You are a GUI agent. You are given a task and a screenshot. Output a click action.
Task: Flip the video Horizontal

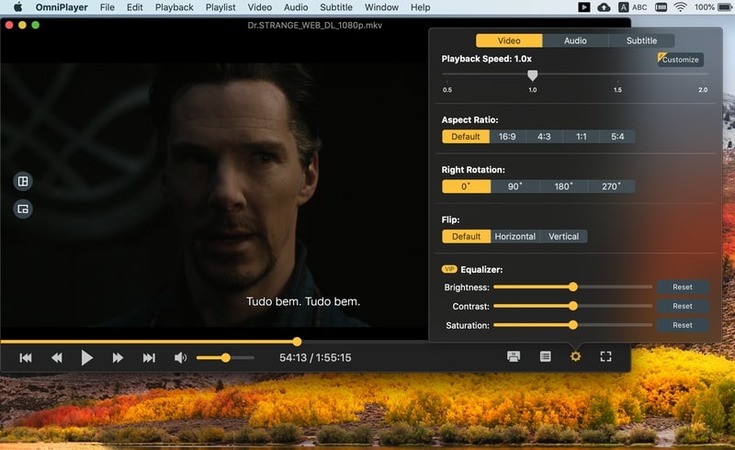click(515, 236)
